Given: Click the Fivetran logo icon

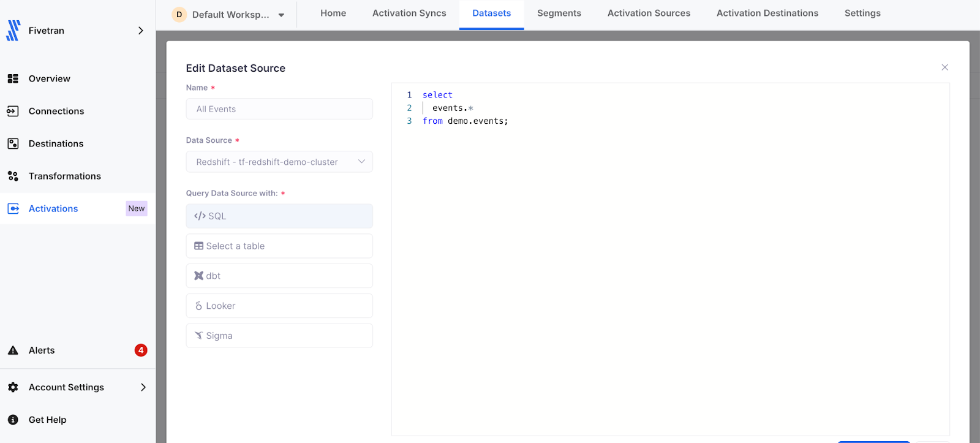Looking at the screenshot, I should [13, 31].
